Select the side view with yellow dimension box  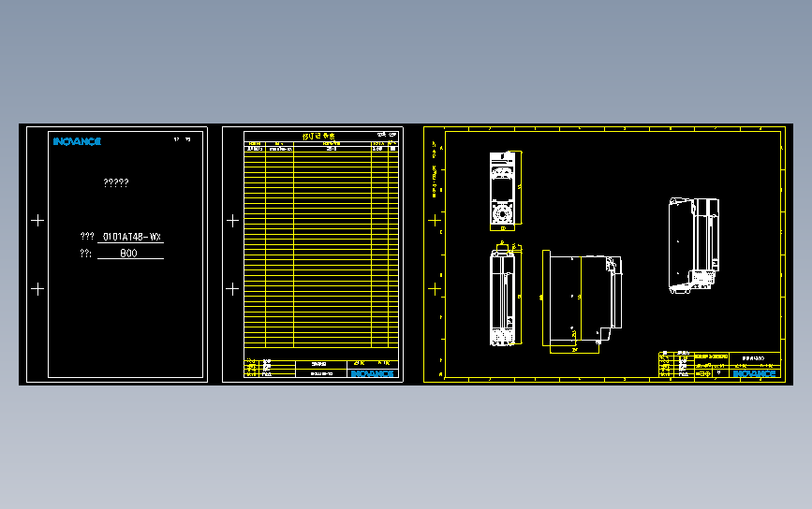tap(582, 301)
